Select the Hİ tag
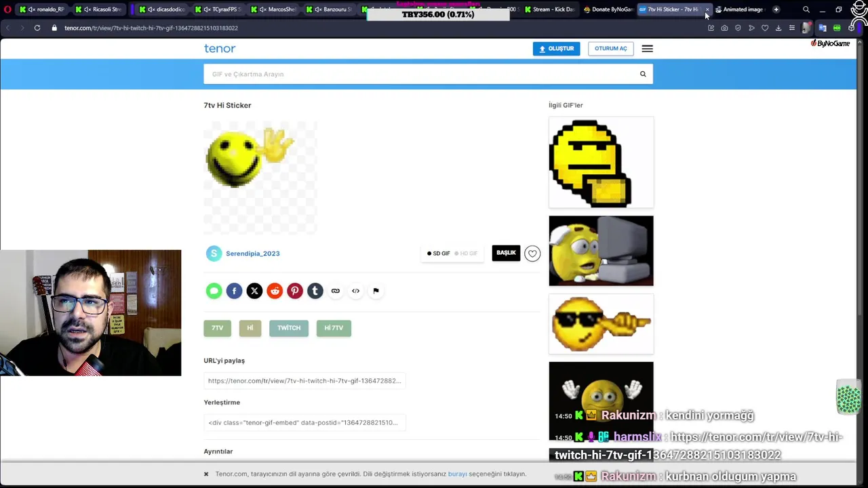This screenshot has height=488, width=868. coord(250,328)
